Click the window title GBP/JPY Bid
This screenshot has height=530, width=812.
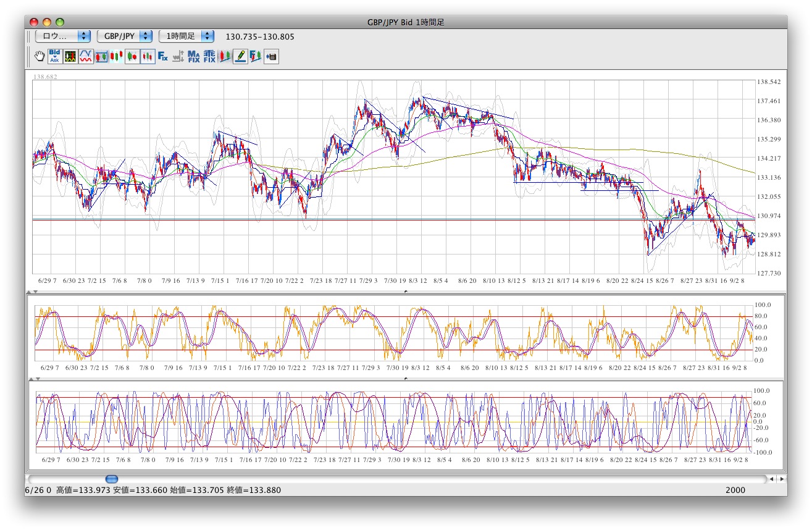406,22
